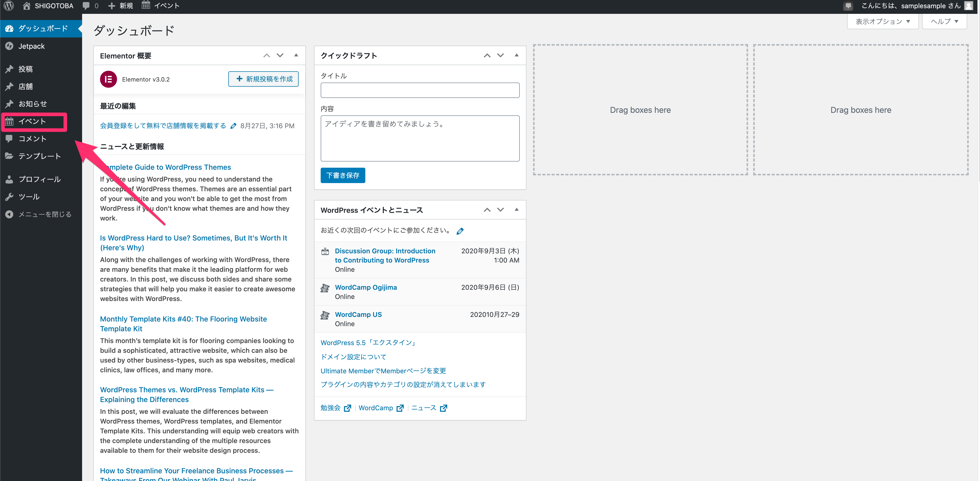Image resolution: width=980 pixels, height=481 pixels.
Task: Open the ヘルプ dropdown
Action: coord(944,21)
